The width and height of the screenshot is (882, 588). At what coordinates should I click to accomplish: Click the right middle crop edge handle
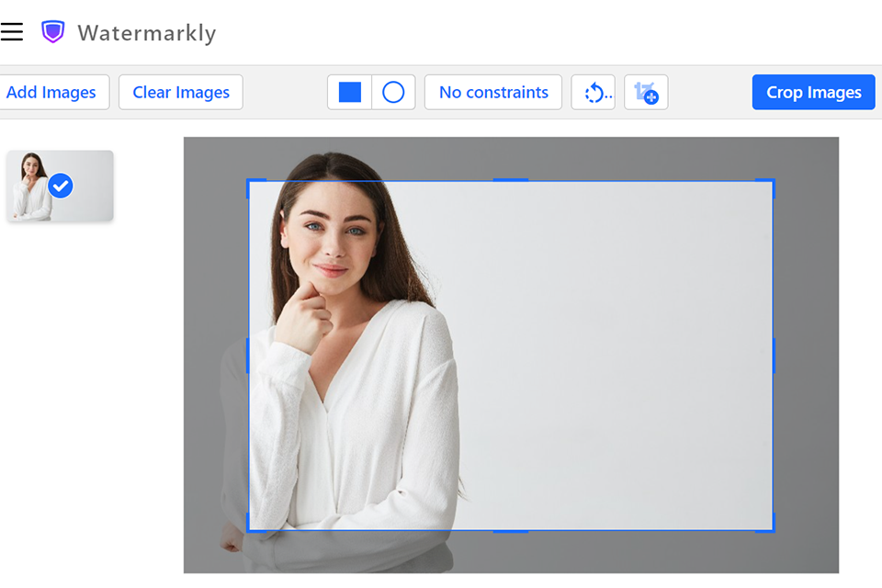coord(774,356)
